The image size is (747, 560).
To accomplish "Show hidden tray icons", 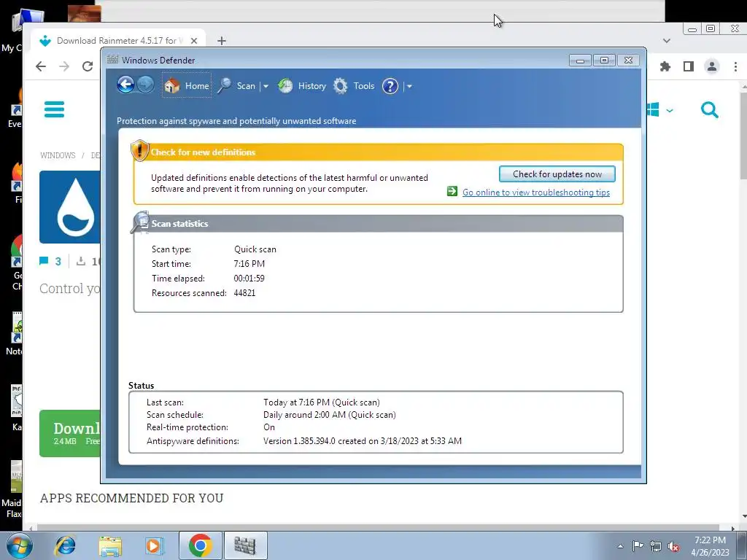I will point(620,546).
